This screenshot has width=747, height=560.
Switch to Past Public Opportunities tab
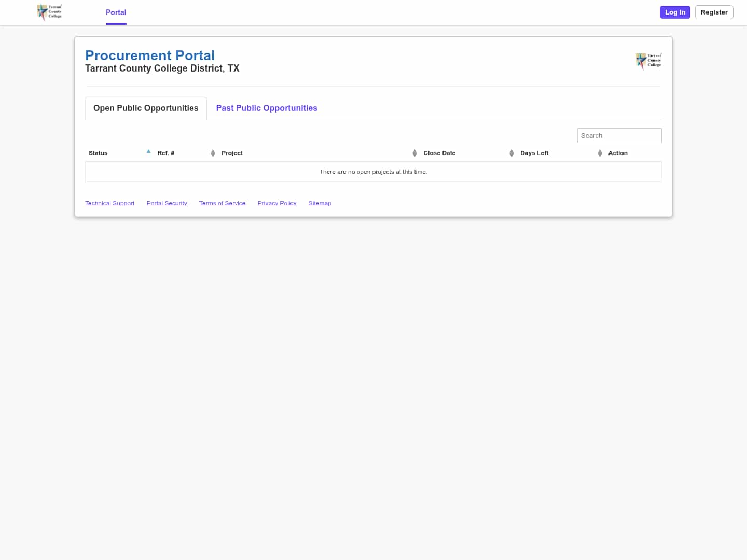[x=267, y=108]
